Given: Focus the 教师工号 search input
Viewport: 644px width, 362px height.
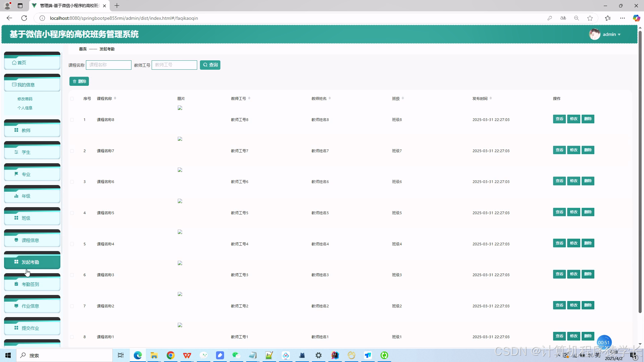Looking at the screenshot, I should coord(174,65).
